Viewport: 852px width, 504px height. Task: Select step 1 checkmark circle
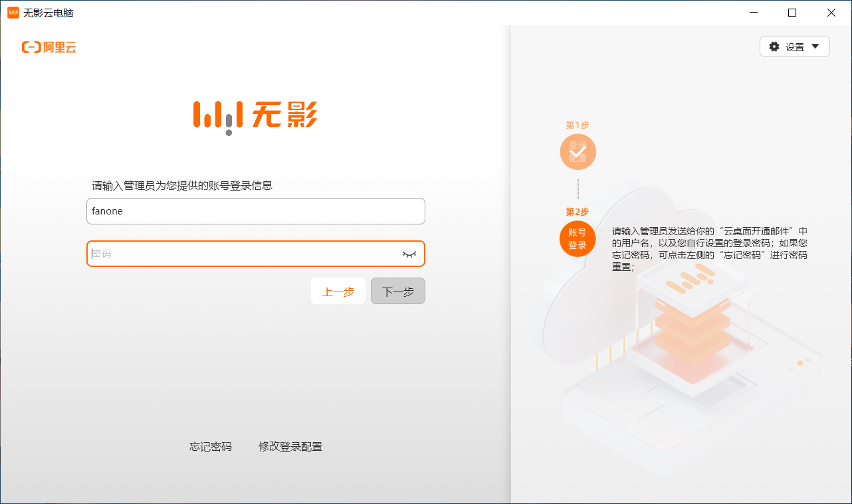(578, 152)
